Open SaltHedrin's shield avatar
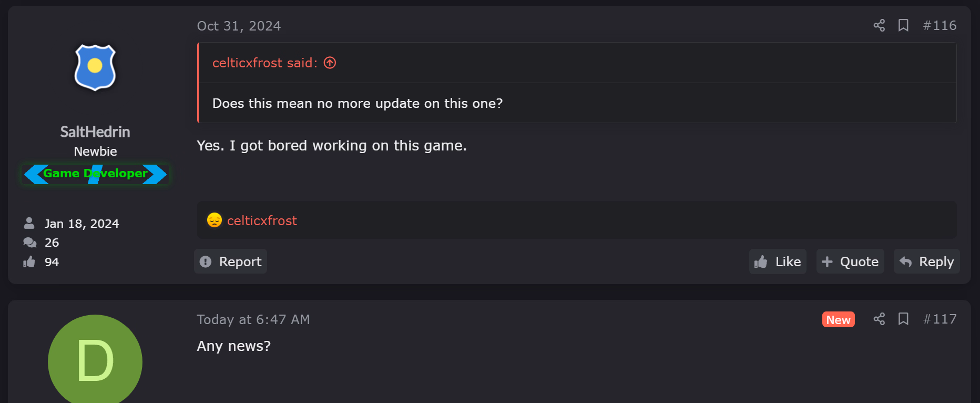 [95, 67]
